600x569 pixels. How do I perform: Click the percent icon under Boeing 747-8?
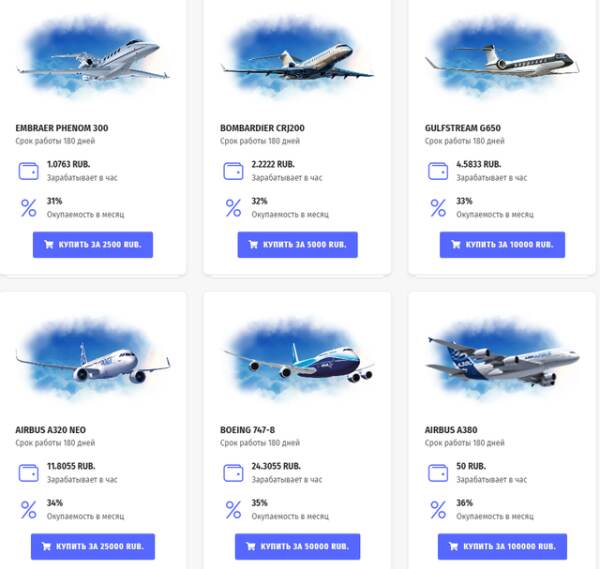233,510
